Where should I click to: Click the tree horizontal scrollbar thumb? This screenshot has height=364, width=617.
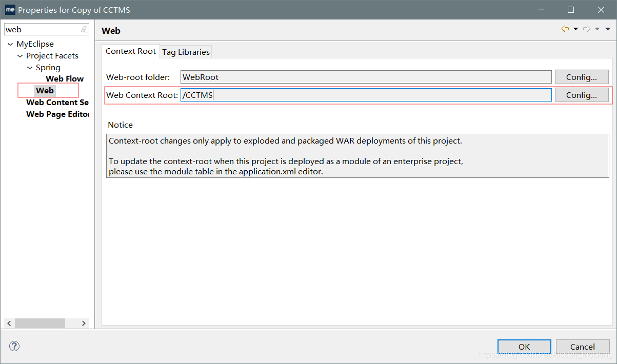coord(40,323)
